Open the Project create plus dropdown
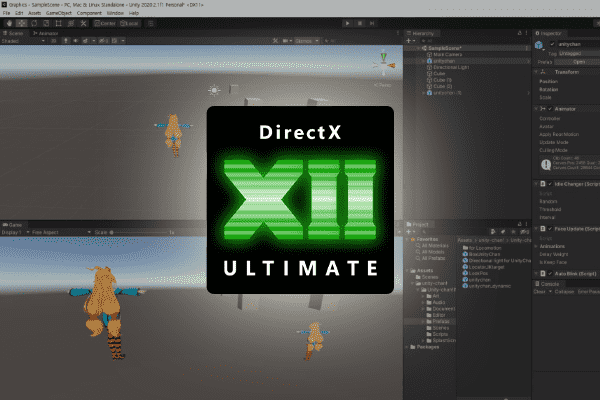Image resolution: width=600 pixels, height=400 pixels. [x=411, y=232]
